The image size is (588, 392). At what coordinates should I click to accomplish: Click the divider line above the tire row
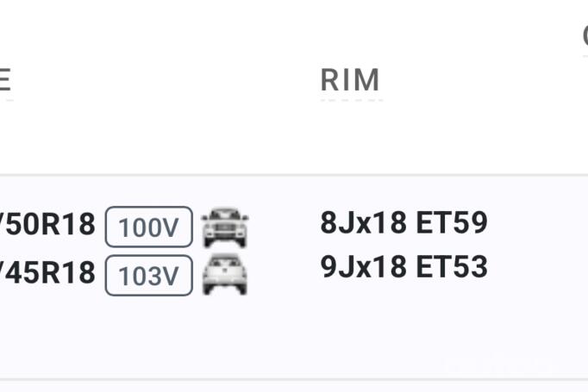click(293, 176)
